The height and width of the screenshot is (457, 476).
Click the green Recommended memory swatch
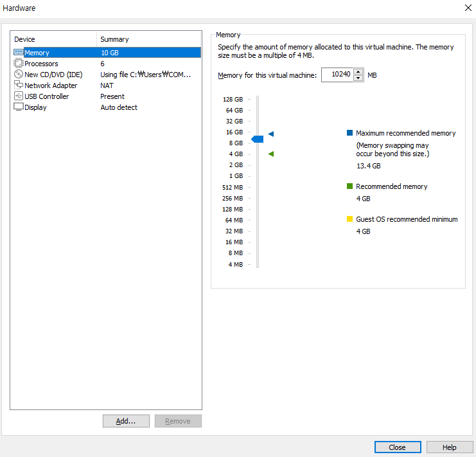point(349,186)
